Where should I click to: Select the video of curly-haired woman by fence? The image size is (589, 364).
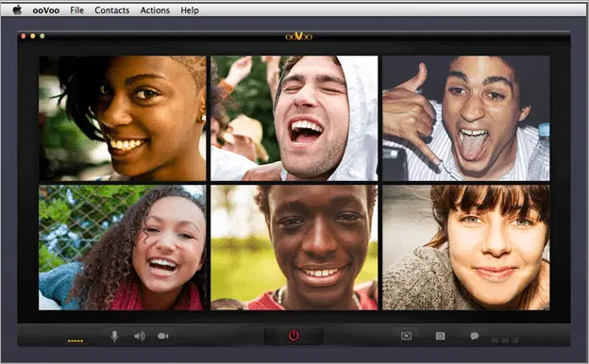point(123,247)
